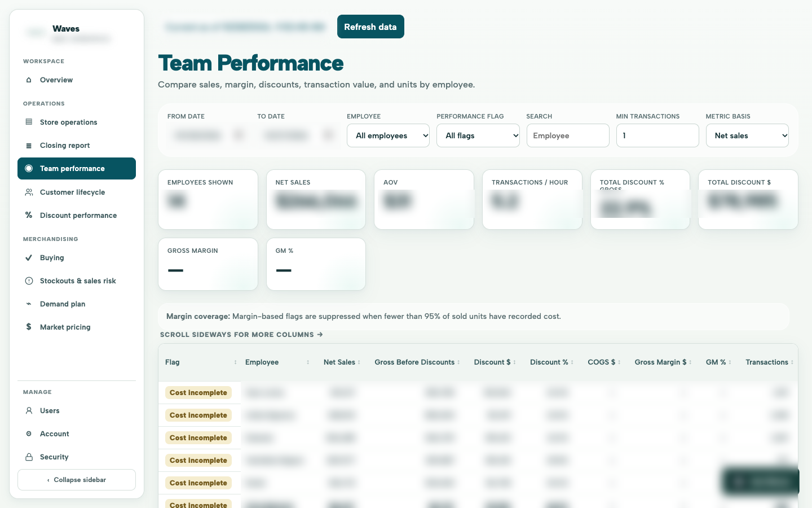Click the Buying checkmark icon
The image size is (812, 508).
(x=29, y=258)
